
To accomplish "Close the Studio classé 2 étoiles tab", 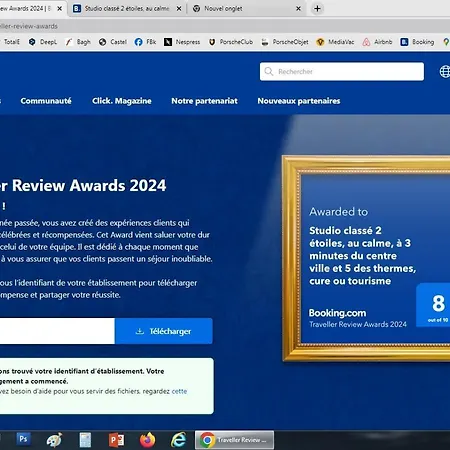I will (179, 9).
